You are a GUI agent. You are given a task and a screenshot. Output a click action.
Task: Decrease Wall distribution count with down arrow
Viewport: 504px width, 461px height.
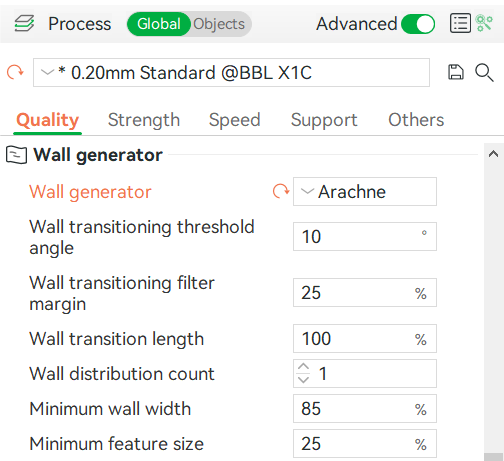[x=303, y=380]
